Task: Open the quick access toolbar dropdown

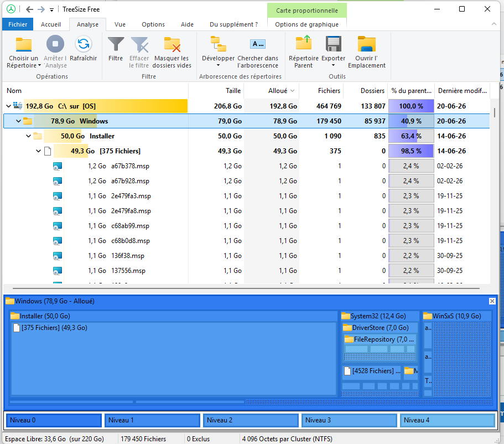Action: tap(51, 9)
